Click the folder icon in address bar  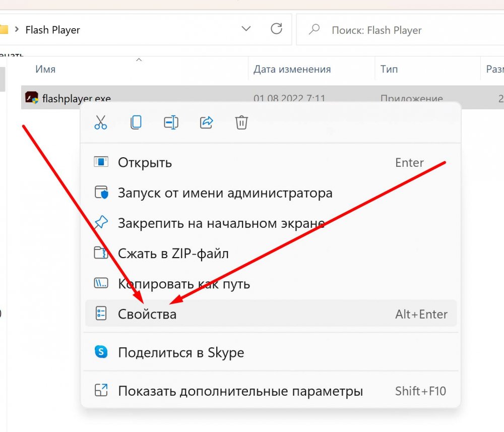(x=4, y=30)
